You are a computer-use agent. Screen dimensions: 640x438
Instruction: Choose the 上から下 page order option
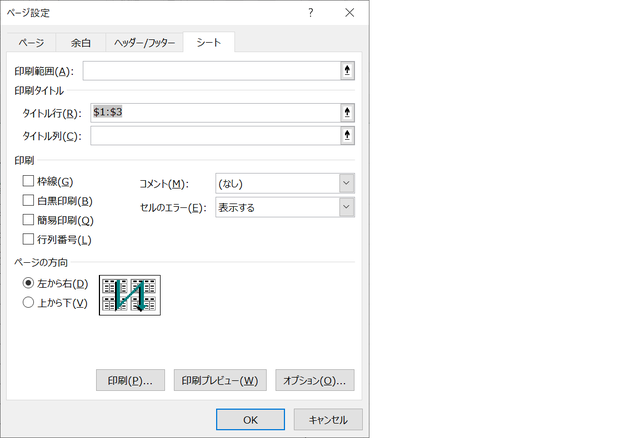28,302
